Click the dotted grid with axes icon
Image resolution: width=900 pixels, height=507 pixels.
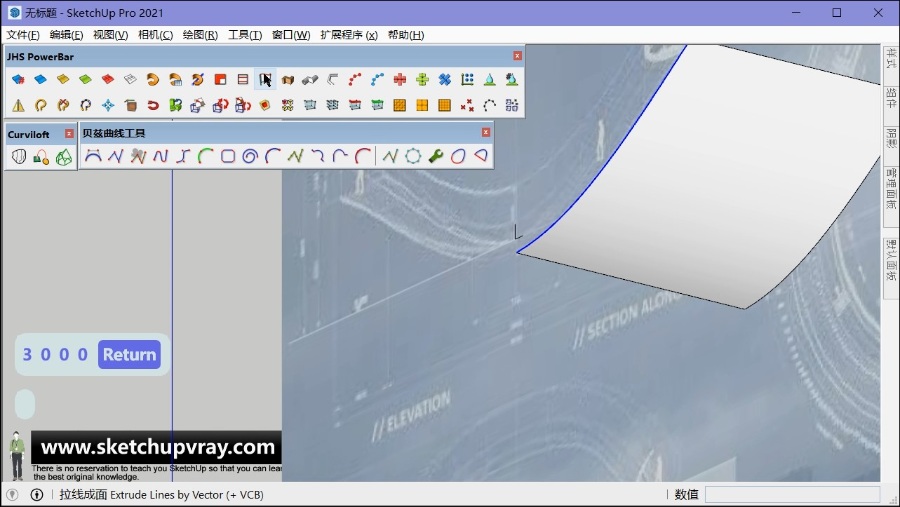point(467,79)
